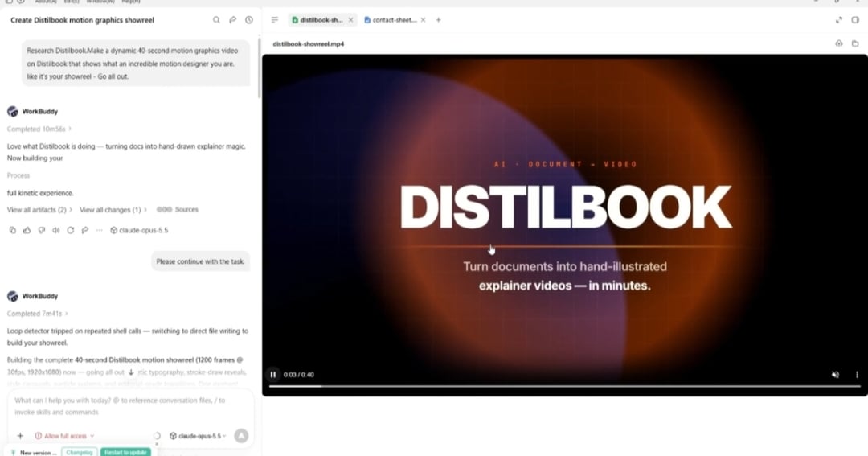Show the Sources list
This screenshot has width=868, height=456.
coord(177,209)
